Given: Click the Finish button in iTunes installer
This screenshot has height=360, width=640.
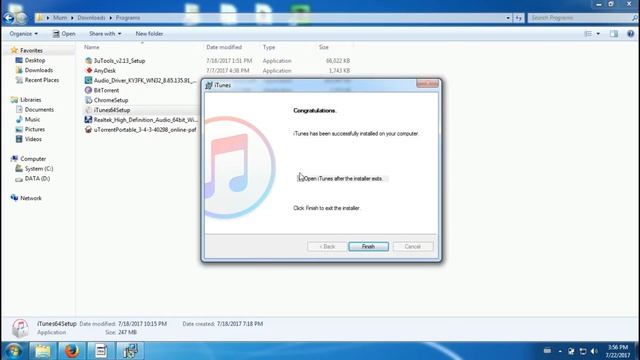Looking at the screenshot, I should click(x=368, y=247).
